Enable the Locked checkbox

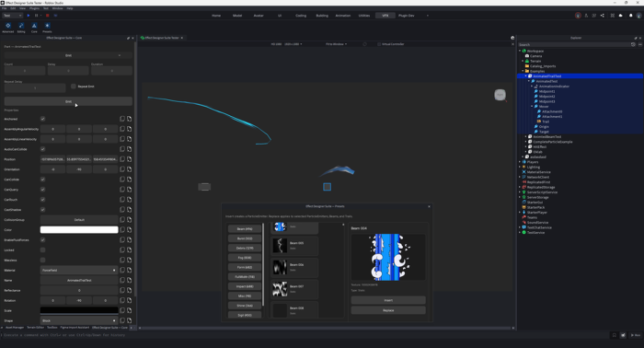pyautogui.click(x=42, y=249)
